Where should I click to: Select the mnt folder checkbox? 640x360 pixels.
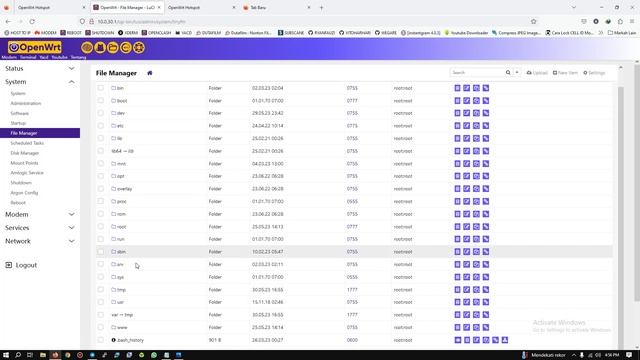coord(100,163)
